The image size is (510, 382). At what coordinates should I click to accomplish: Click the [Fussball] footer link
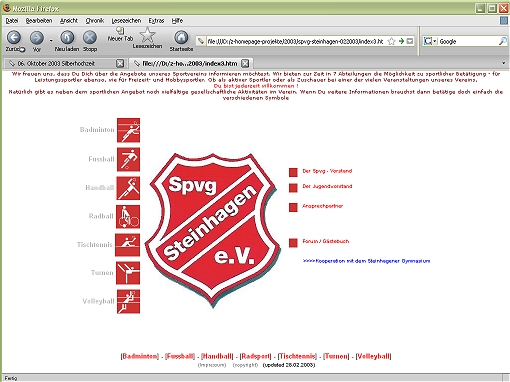point(180,356)
